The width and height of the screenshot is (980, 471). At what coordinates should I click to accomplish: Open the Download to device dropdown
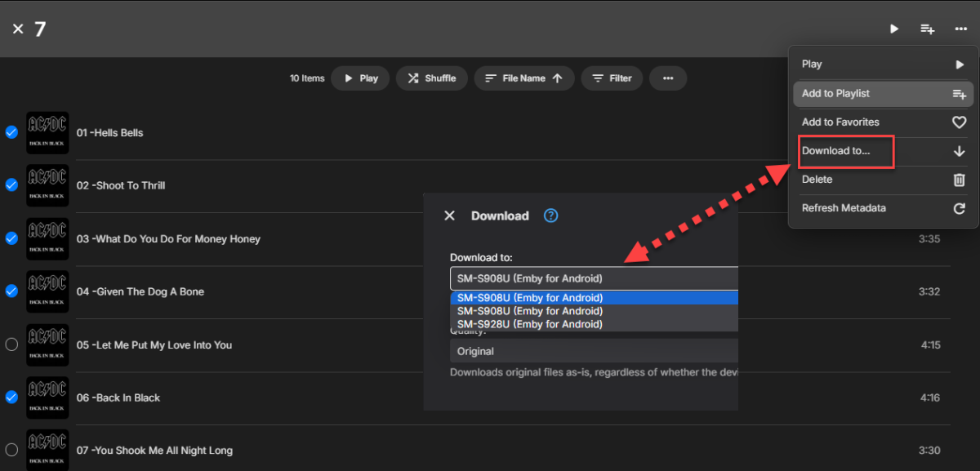click(x=594, y=278)
